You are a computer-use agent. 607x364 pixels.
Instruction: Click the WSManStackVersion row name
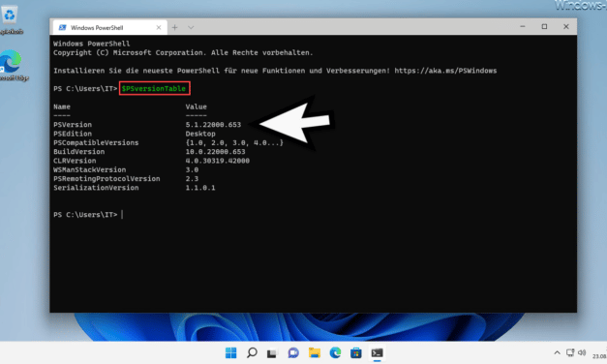coord(89,169)
